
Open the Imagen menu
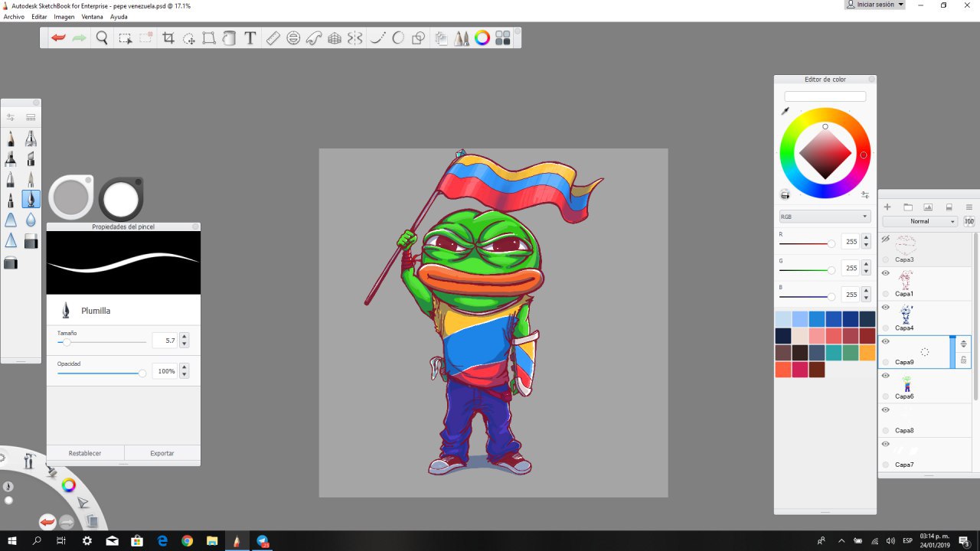point(64,16)
